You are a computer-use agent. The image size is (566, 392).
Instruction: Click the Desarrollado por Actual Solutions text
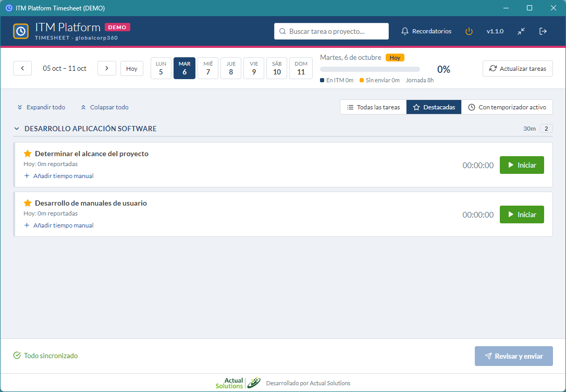[308, 383]
